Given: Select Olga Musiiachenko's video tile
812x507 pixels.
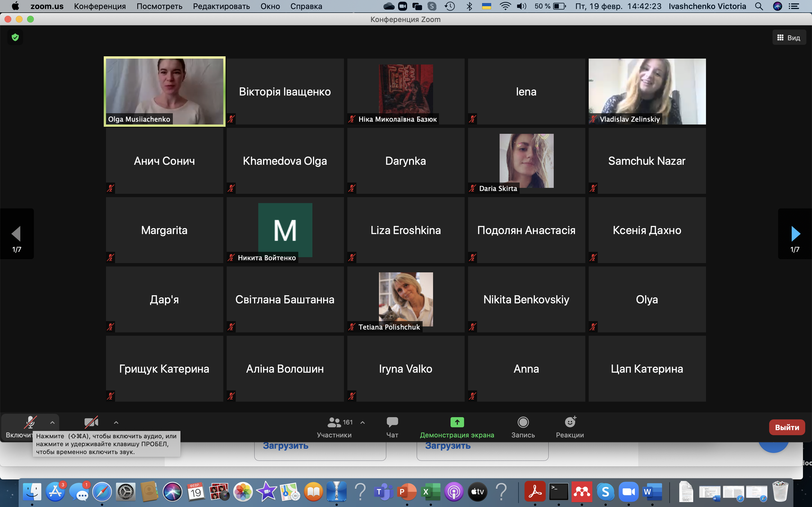Looking at the screenshot, I should pyautogui.click(x=164, y=91).
